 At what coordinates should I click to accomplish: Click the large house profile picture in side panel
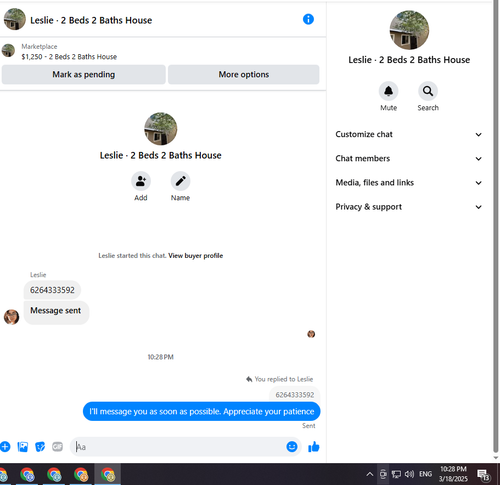pyautogui.click(x=409, y=30)
